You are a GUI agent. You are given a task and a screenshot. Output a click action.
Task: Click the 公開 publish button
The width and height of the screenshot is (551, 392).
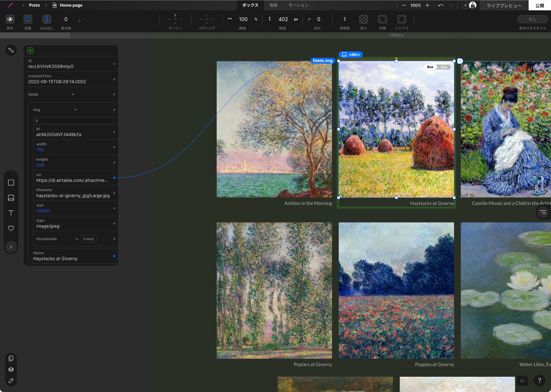coord(540,5)
